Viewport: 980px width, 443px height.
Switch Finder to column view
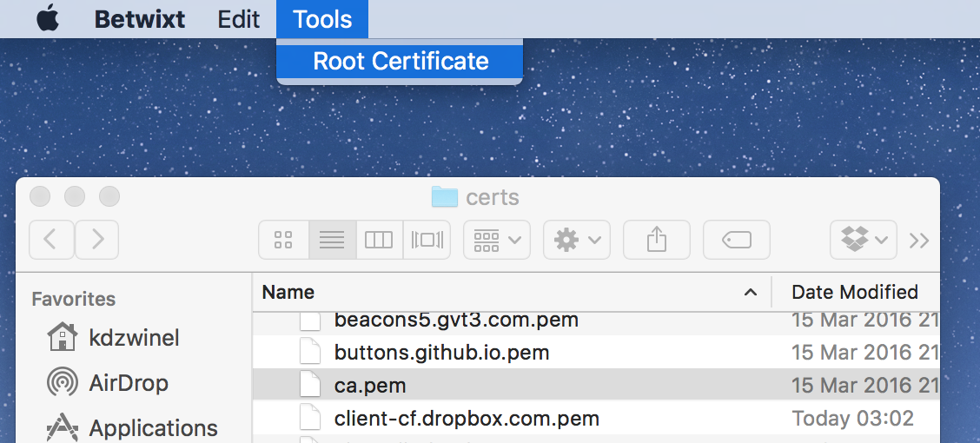pos(379,240)
